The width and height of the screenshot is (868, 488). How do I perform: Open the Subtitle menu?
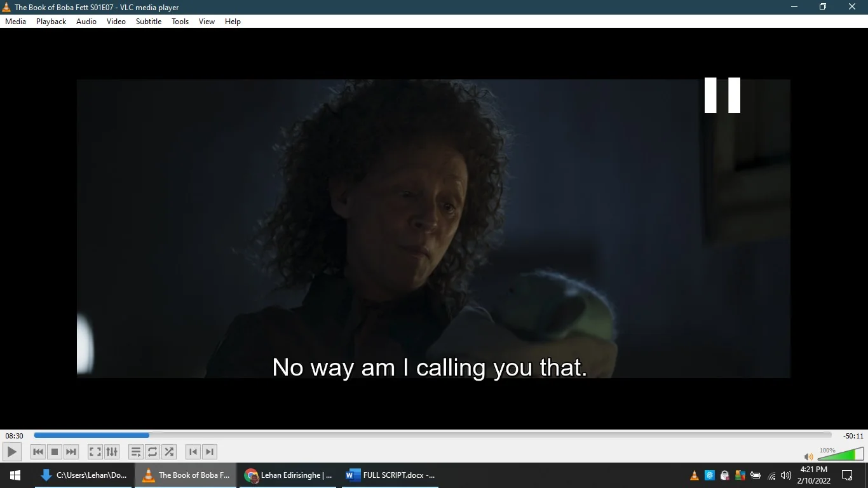click(x=149, y=22)
